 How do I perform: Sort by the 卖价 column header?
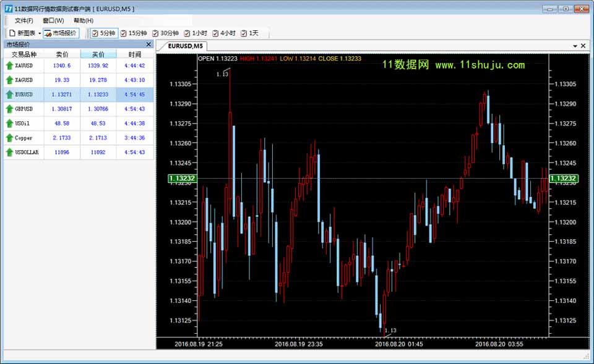click(62, 54)
